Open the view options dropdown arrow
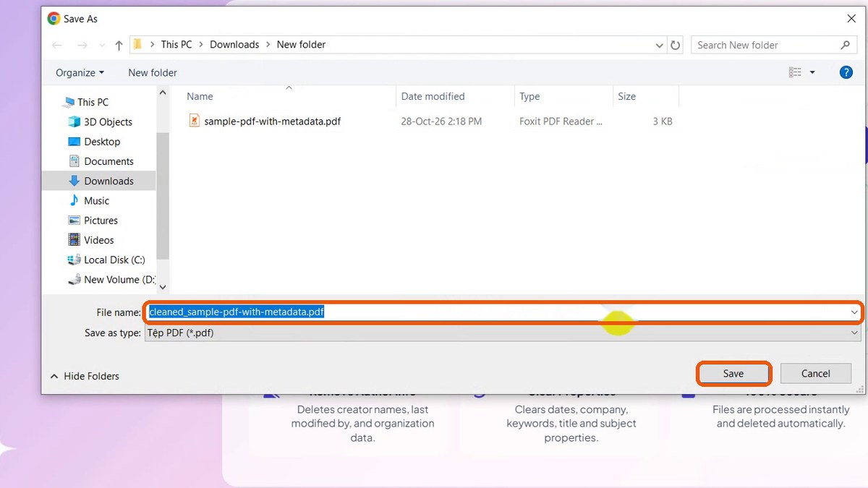 click(812, 72)
